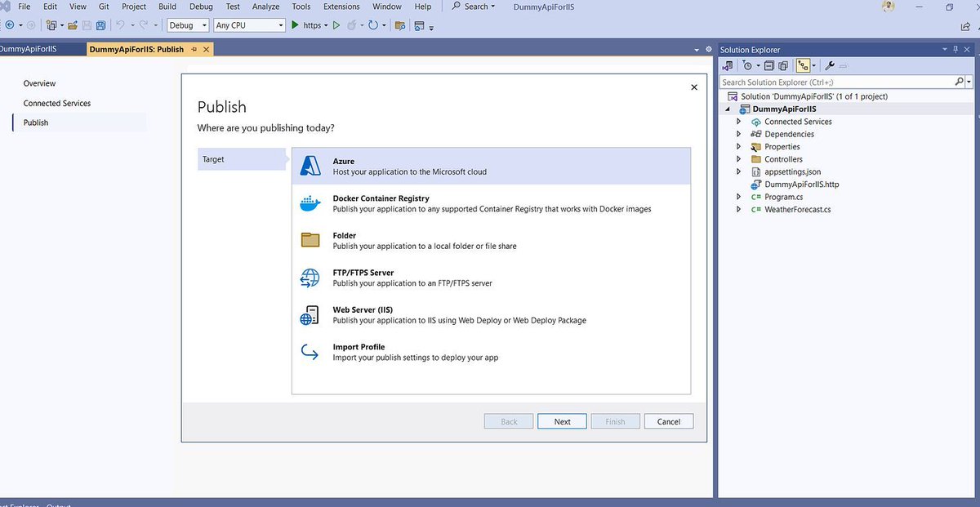Click the Next button
The width and height of the screenshot is (980, 507).
(562, 421)
